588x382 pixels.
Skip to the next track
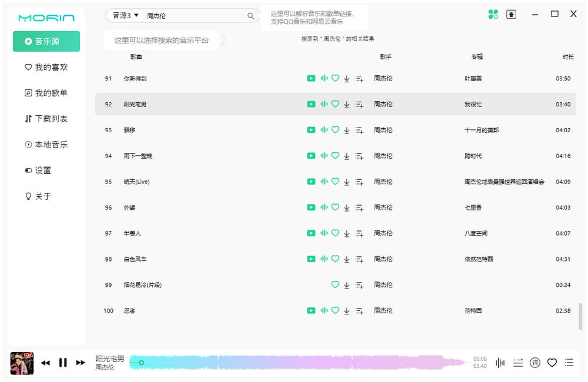point(81,363)
